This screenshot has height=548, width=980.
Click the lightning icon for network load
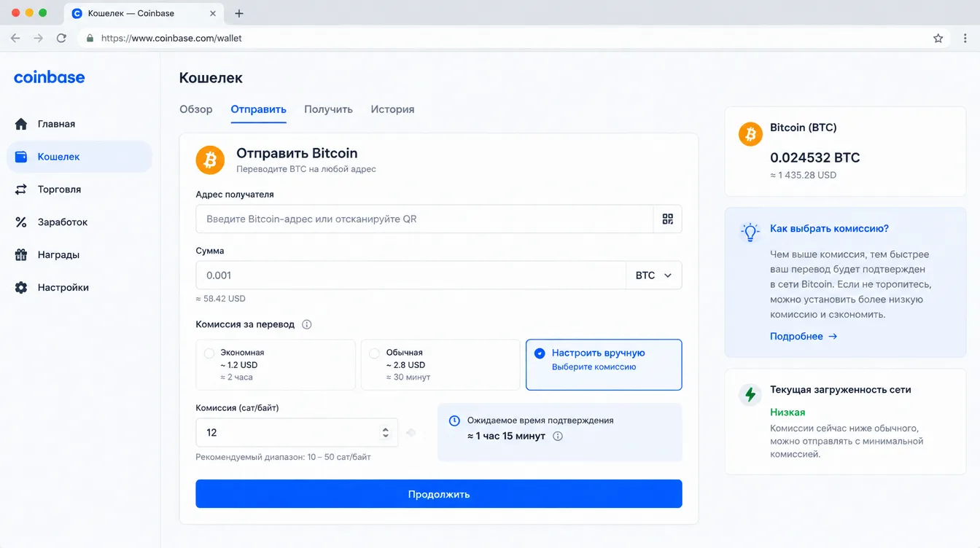[x=750, y=394]
